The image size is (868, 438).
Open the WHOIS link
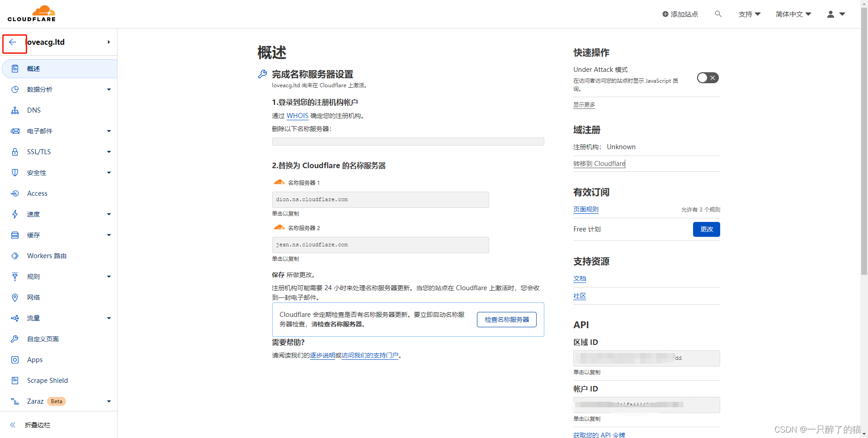click(x=297, y=116)
